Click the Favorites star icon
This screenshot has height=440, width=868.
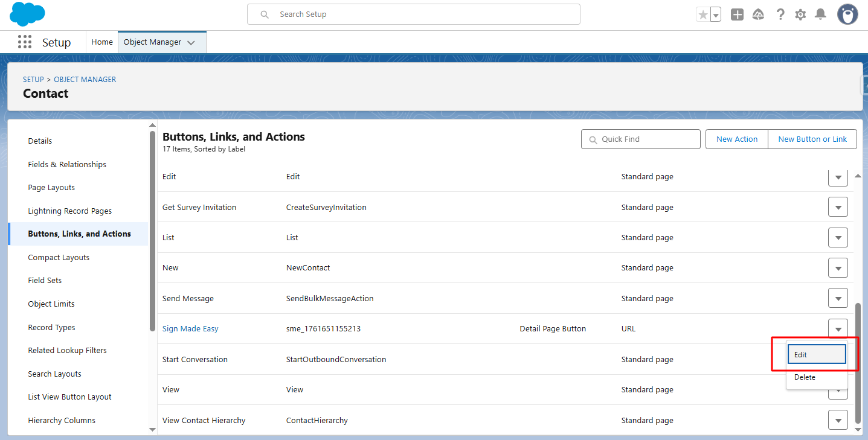click(x=702, y=15)
